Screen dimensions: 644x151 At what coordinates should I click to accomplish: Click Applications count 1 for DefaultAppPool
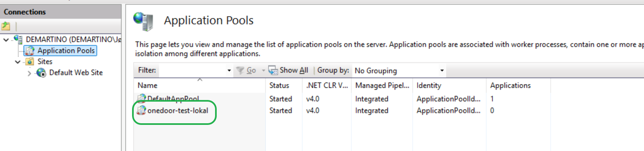coord(492,99)
